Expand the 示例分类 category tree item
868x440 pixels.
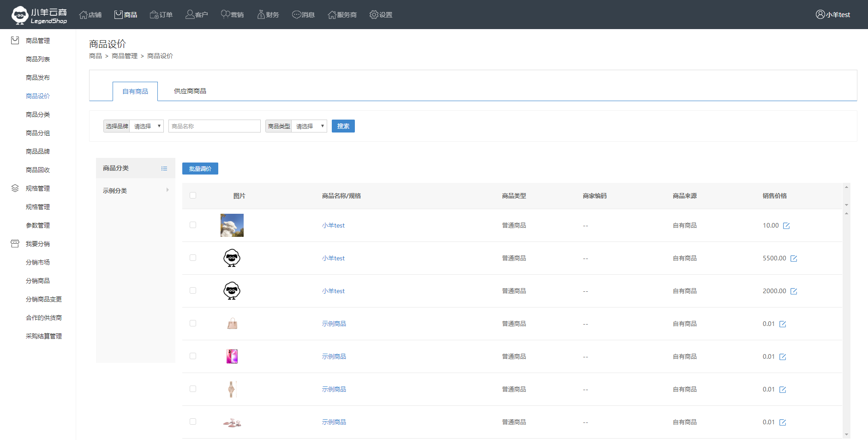[167, 190]
